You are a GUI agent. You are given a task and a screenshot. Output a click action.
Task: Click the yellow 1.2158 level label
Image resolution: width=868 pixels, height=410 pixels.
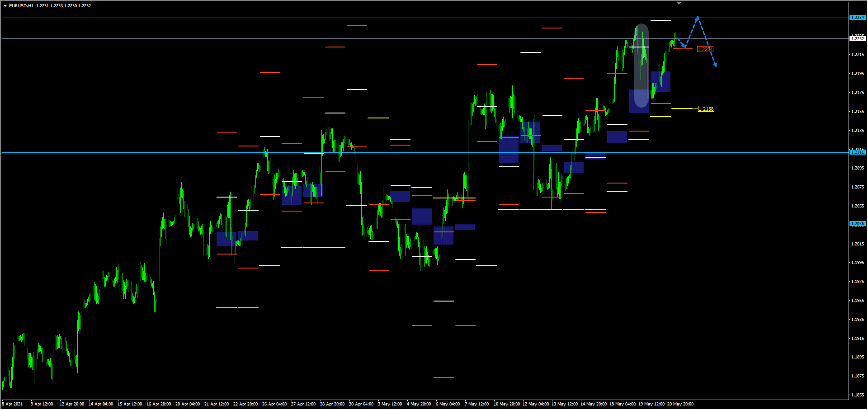pyautogui.click(x=706, y=109)
